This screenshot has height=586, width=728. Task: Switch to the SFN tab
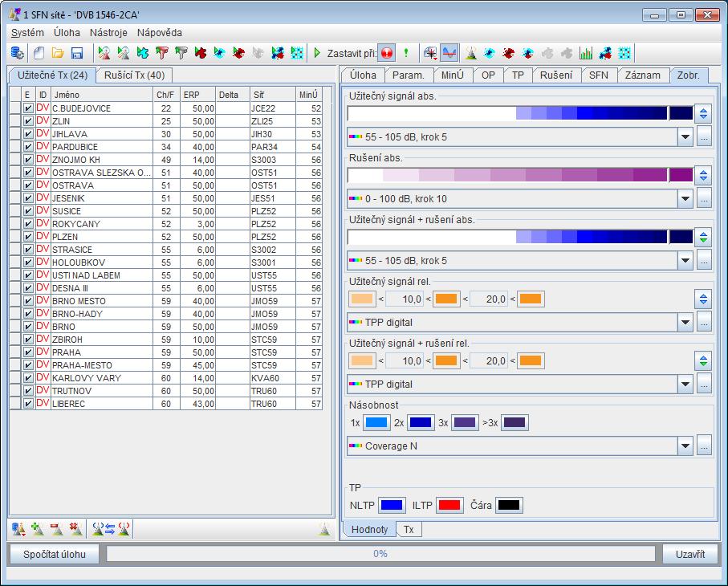(598, 75)
